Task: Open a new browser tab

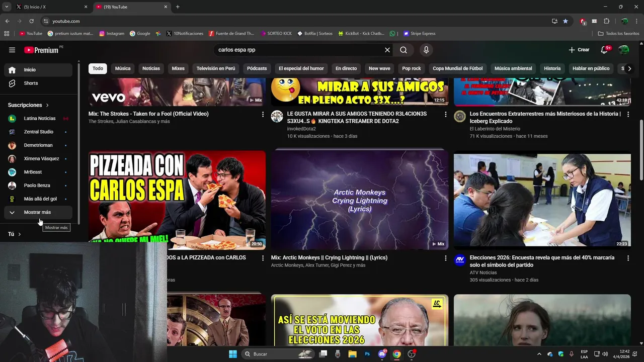Action: [178, 7]
